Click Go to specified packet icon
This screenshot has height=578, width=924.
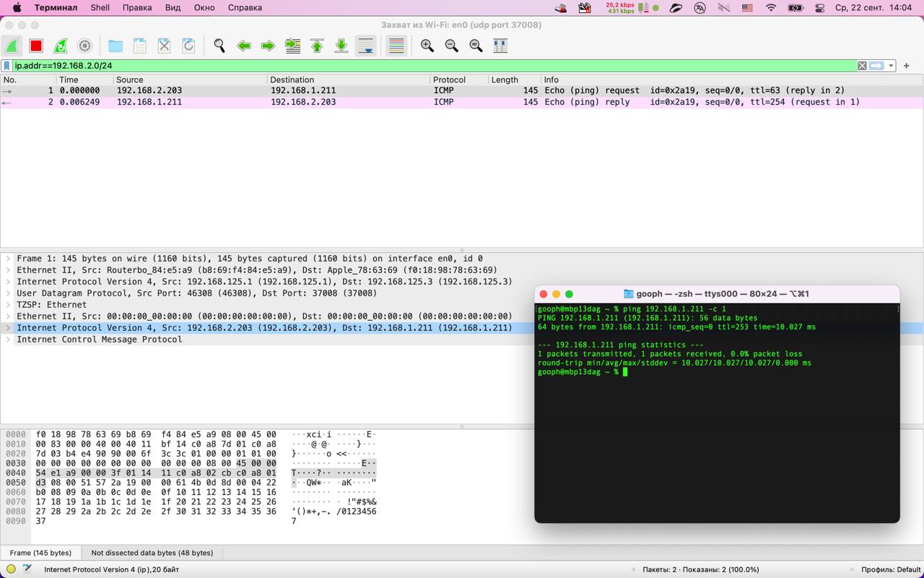292,46
